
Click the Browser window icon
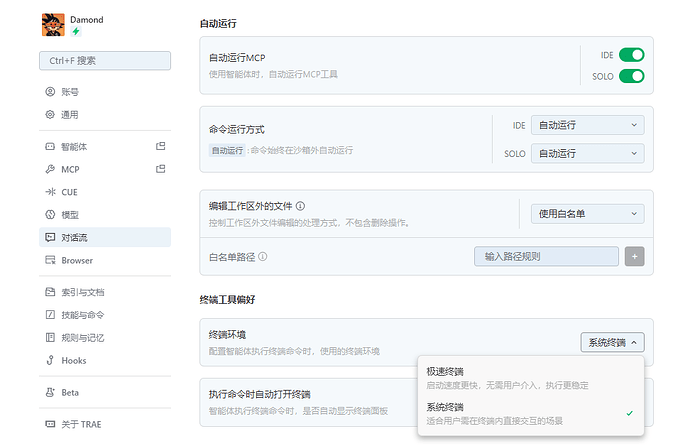(50, 260)
